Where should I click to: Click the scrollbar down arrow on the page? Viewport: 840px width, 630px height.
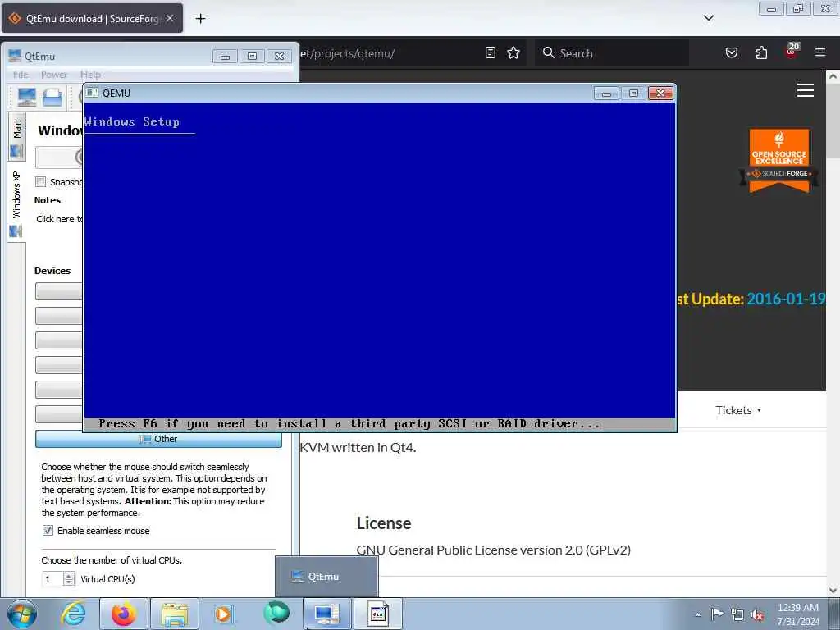pos(833,591)
